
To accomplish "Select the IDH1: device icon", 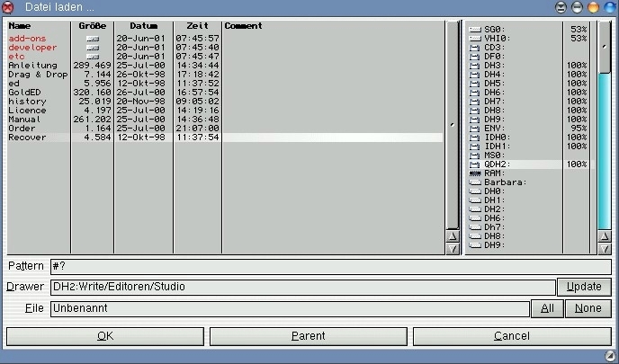I will 475,146.
